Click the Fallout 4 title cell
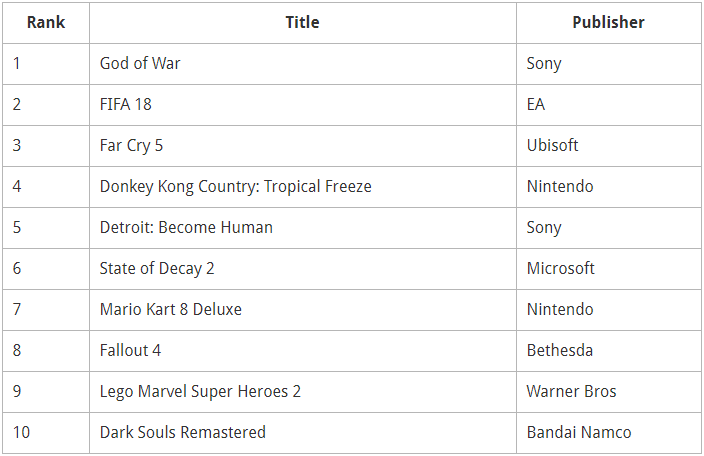This screenshot has width=704, height=456. pyautogui.click(x=303, y=351)
